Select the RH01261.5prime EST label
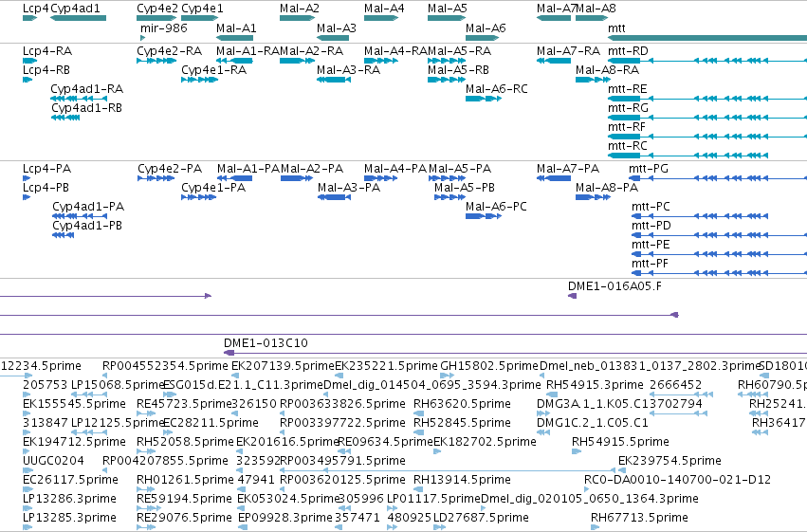 185,480
